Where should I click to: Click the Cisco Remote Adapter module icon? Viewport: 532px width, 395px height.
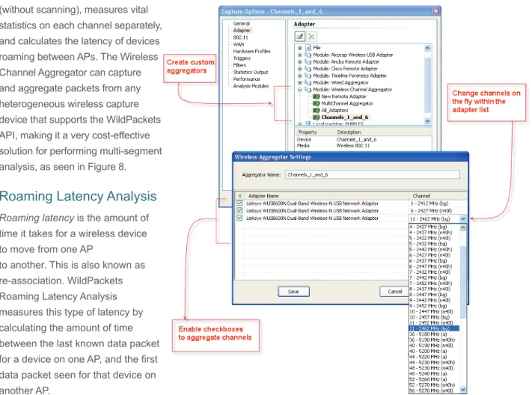pos(308,69)
